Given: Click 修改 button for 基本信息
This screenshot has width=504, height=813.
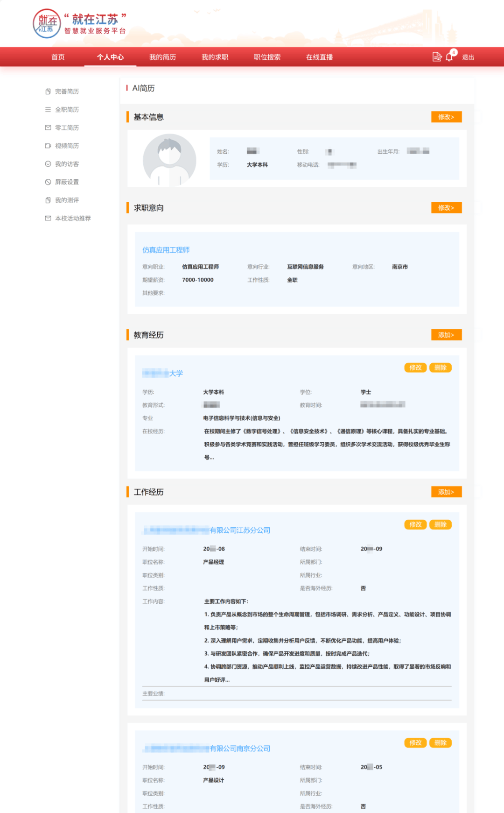Looking at the screenshot, I should [446, 117].
